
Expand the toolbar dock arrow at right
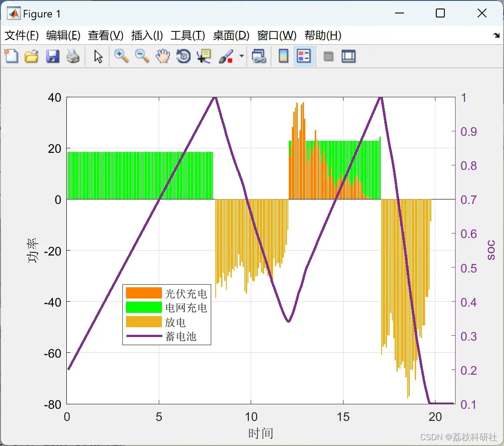496,35
